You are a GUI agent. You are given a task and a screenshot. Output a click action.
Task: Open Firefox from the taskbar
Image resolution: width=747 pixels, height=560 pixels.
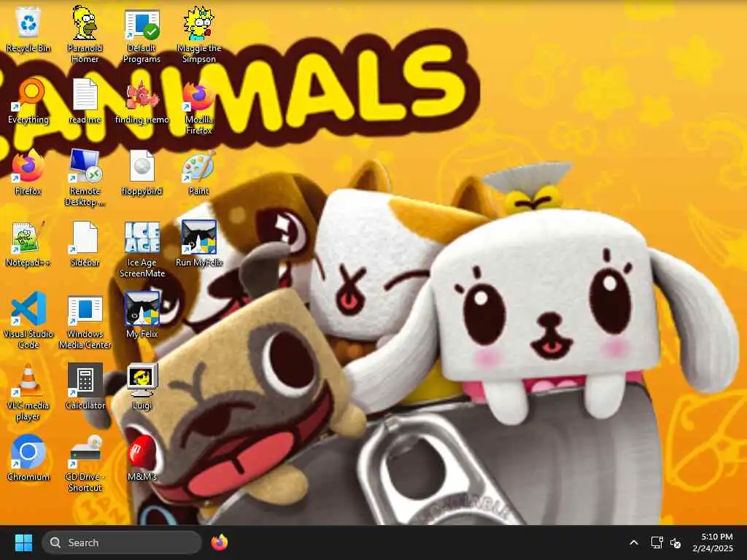[219, 542]
